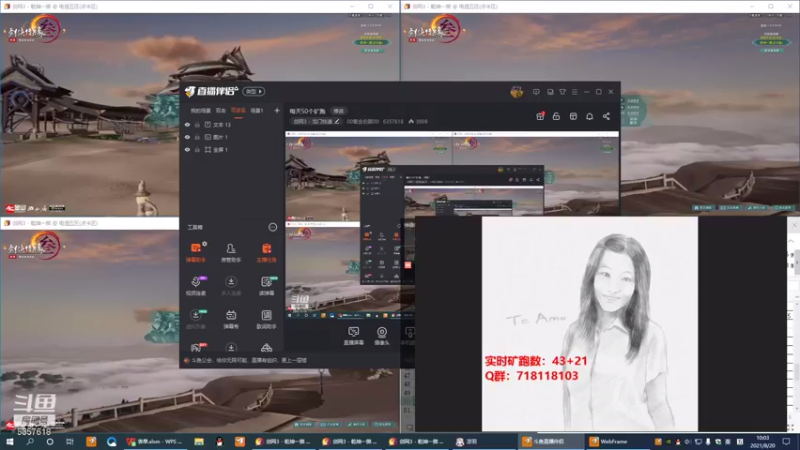800x450 pixels.
Task: Click the 修改 button beside stream title
Action: (339, 111)
